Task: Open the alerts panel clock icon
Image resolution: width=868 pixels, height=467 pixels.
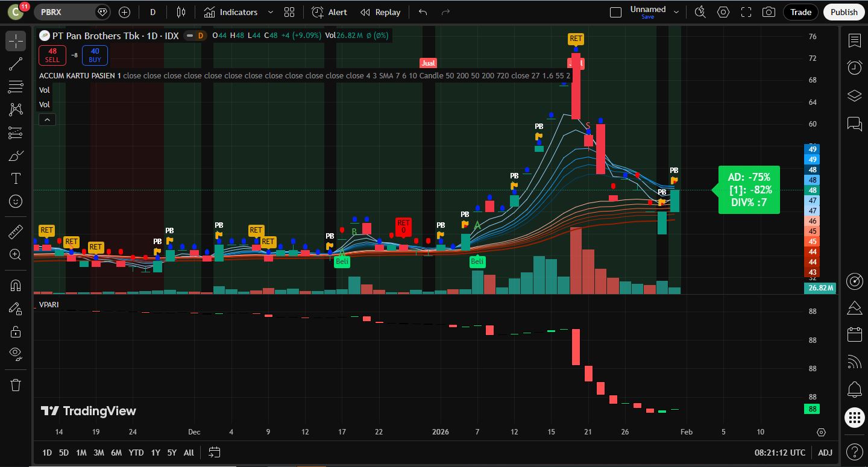Action: (854, 67)
